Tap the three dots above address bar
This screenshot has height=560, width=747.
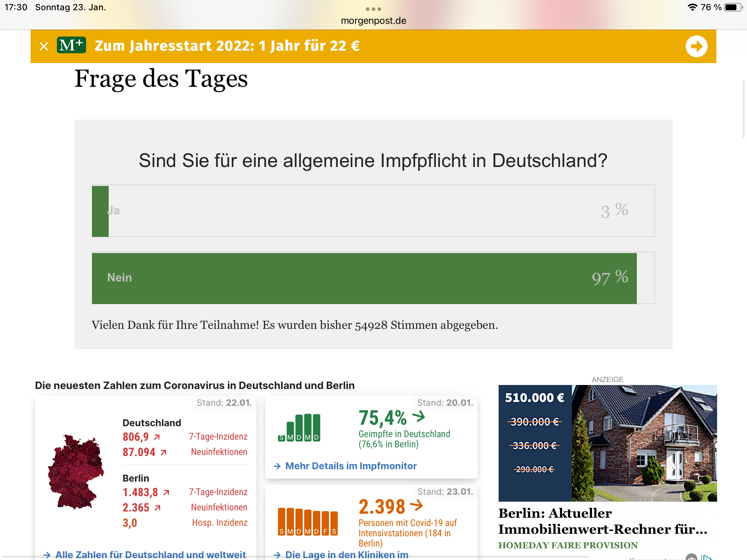click(x=373, y=9)
